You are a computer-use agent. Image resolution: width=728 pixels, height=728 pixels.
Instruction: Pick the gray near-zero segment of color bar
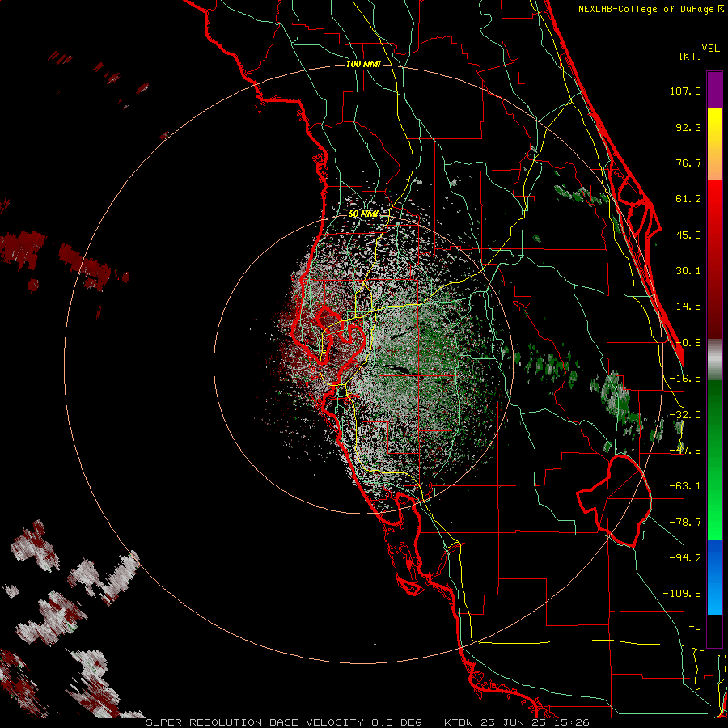coord(714,360)
